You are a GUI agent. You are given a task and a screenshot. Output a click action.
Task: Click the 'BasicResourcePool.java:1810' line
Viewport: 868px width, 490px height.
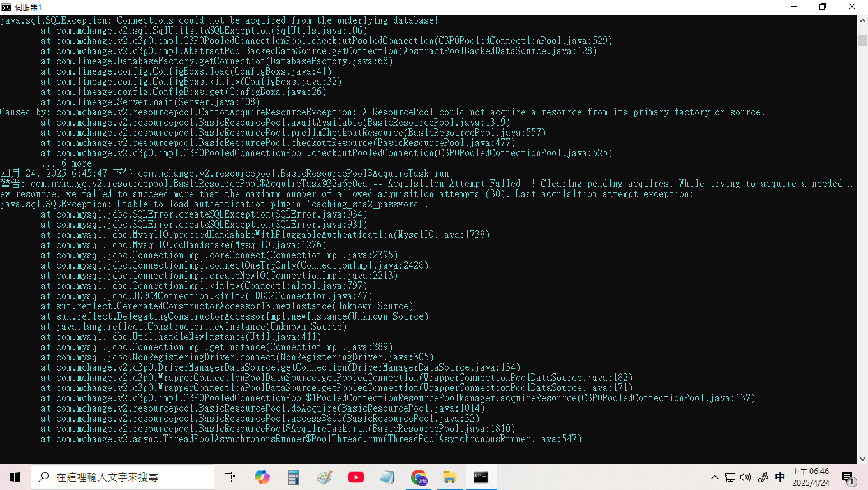coord(278,429)
